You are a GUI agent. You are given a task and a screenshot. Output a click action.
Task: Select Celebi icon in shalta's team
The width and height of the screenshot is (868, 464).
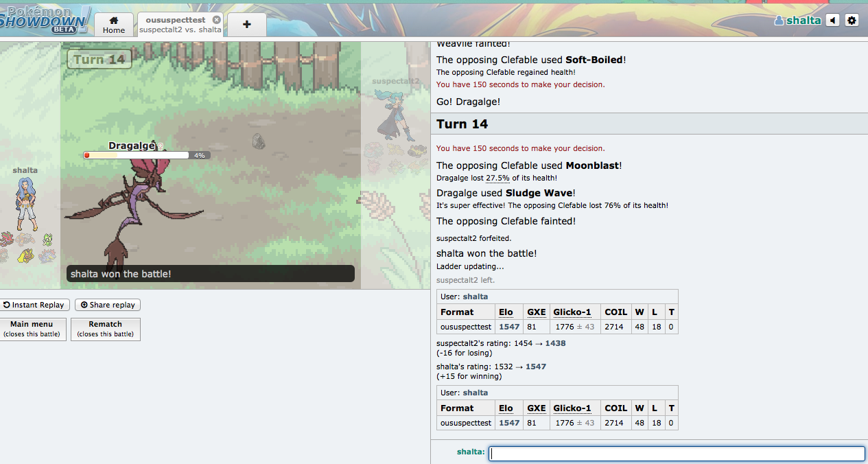click(x=47, y=239)
